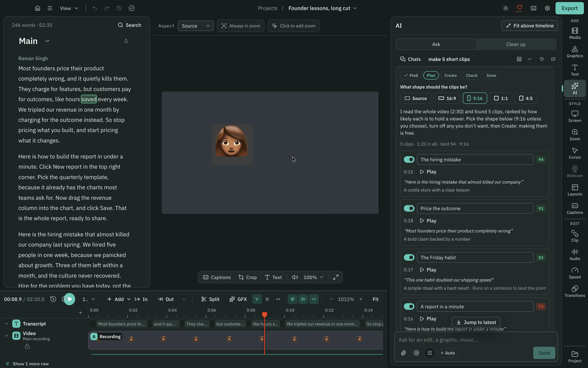Viewport: 588px width, 368px height.
Task: Switch to the Clean up tab
Action: point(516,44)
